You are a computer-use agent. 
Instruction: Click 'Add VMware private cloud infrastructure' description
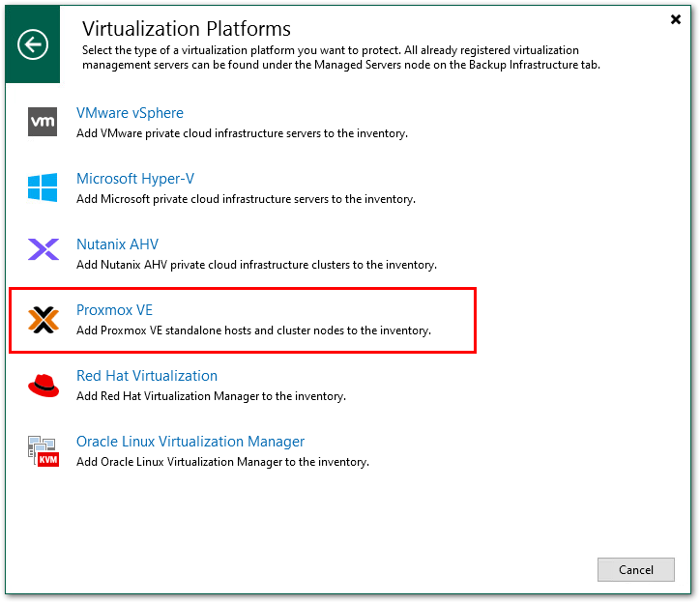point(242,133)
